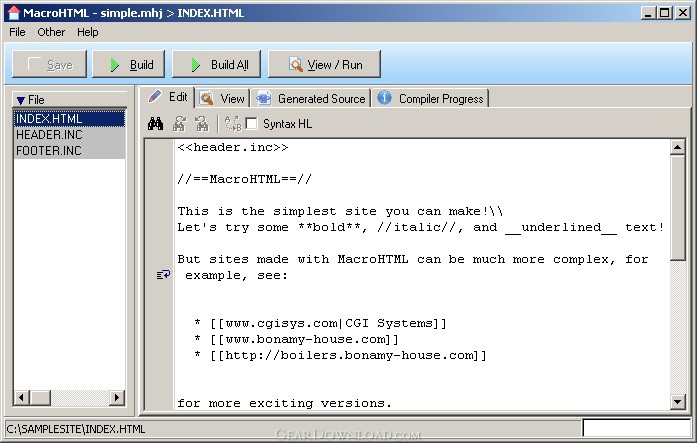The width and height of the screenshot is (697, 443).
Task: Maximize the MacroHTML window
Action: coord(665,13)
